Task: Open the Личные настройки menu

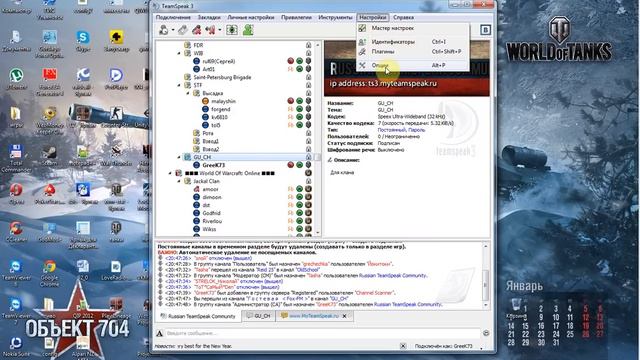Action: pyautogui.click(x=251, y=18)
